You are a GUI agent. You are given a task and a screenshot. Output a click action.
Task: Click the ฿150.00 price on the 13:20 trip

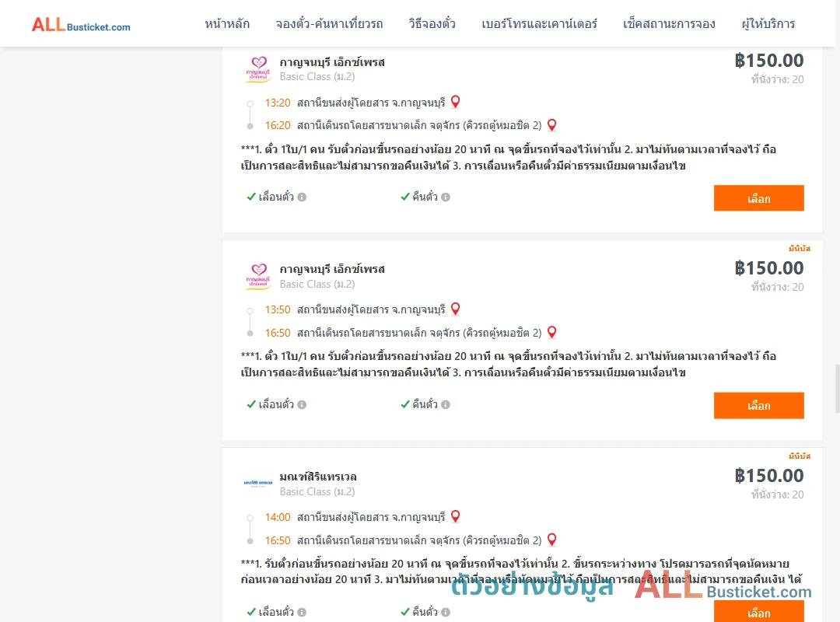pos(769,61)
